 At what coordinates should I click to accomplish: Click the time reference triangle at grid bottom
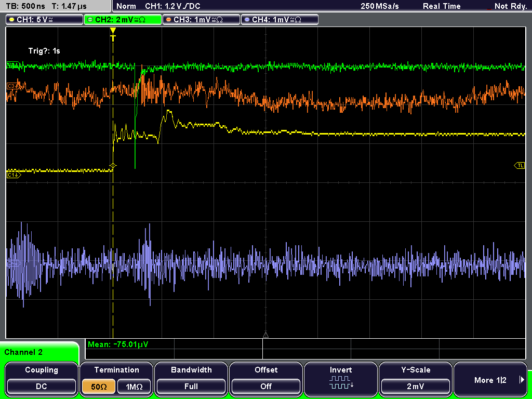pos(265,335)
